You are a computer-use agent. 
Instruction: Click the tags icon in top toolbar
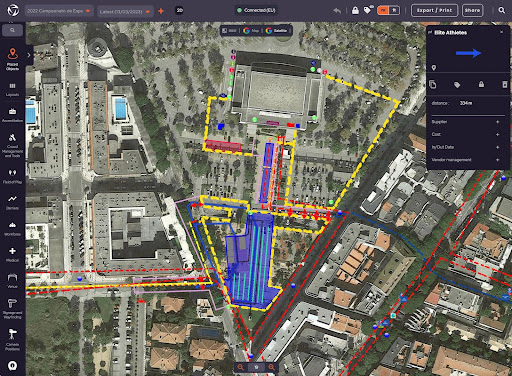pyautogui.click(x=368, y=10)
